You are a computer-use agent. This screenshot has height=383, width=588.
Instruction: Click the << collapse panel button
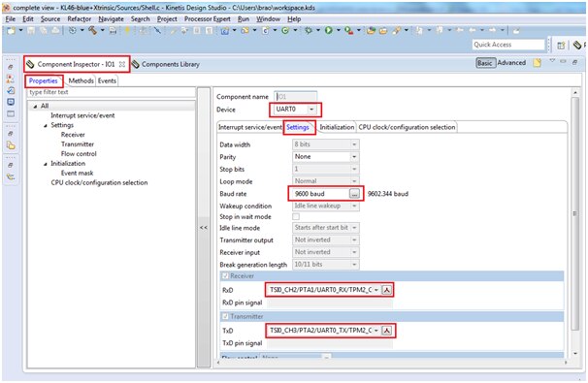coord(204,228)
